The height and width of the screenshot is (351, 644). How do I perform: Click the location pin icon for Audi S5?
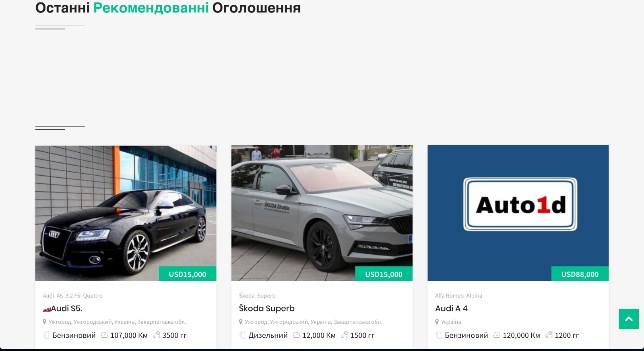pyautogui.click(x=45, y=322)
